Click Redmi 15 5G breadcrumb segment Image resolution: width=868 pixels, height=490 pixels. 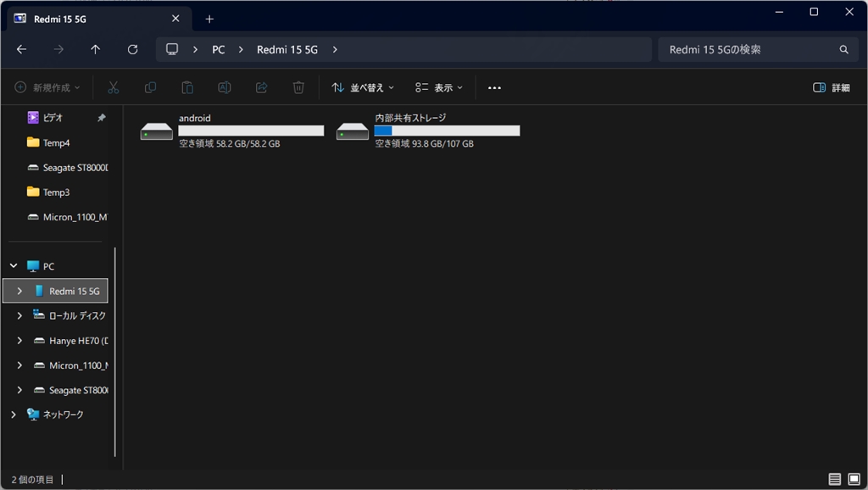[287, 49]
